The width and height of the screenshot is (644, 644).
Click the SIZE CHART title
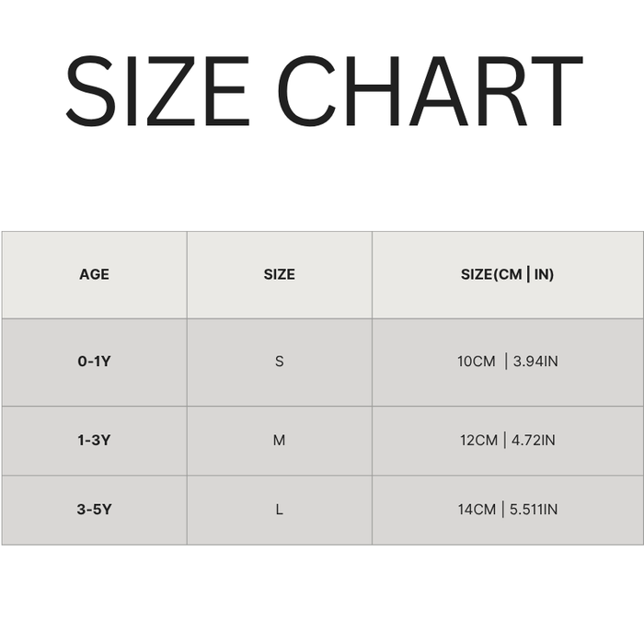(x=323, y=92)
